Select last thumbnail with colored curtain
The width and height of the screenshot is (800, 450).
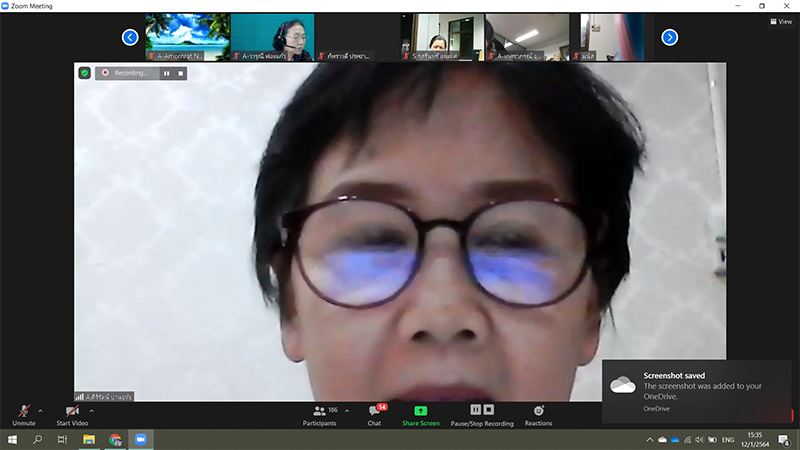click(x=612, y=37)
